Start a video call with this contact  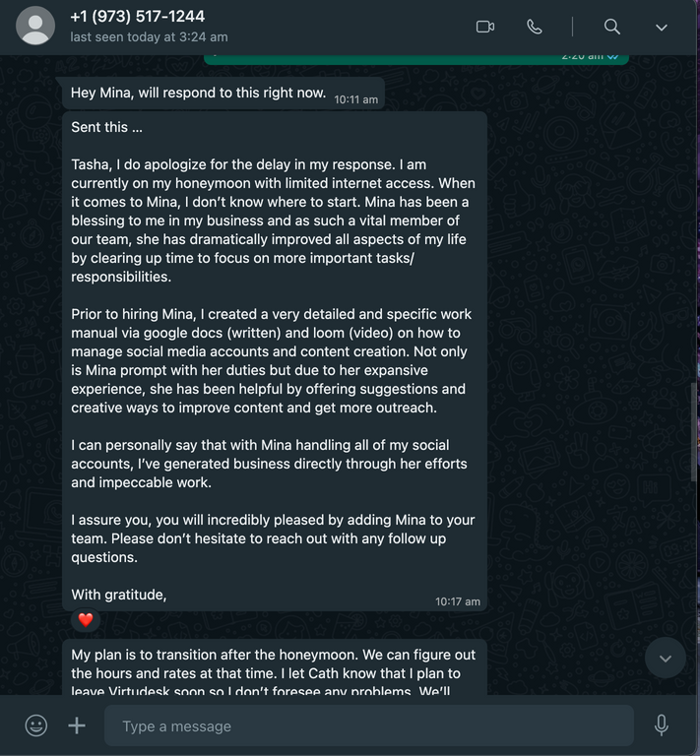pos(485,27)
